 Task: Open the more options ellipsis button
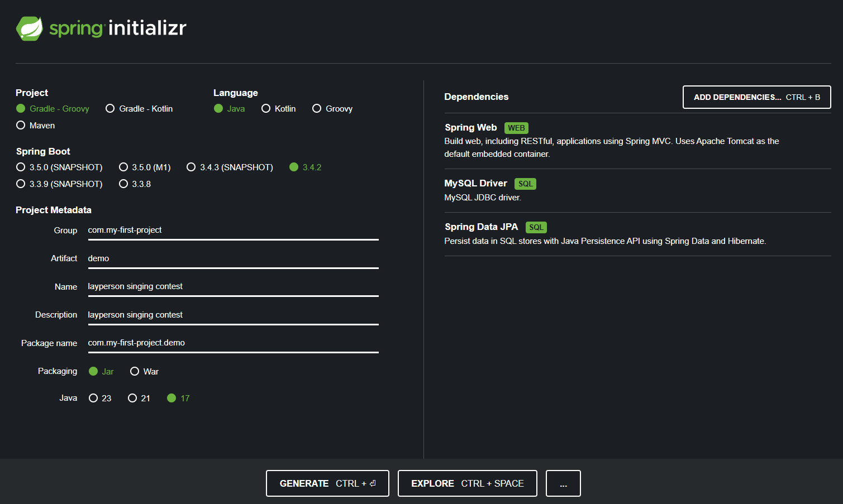563,483
